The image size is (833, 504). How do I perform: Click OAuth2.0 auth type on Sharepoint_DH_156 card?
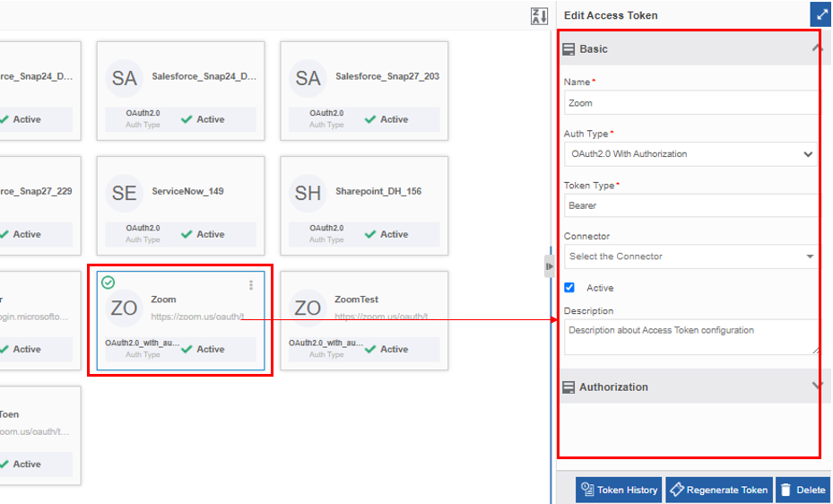pos(326,228)
